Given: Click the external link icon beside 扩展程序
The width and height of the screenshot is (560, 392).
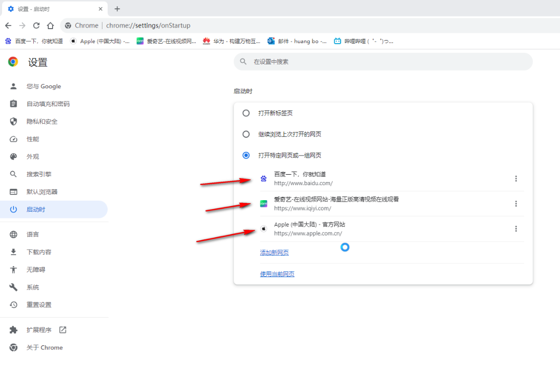Looking at the screenshot, I should (x=62, y=330).
